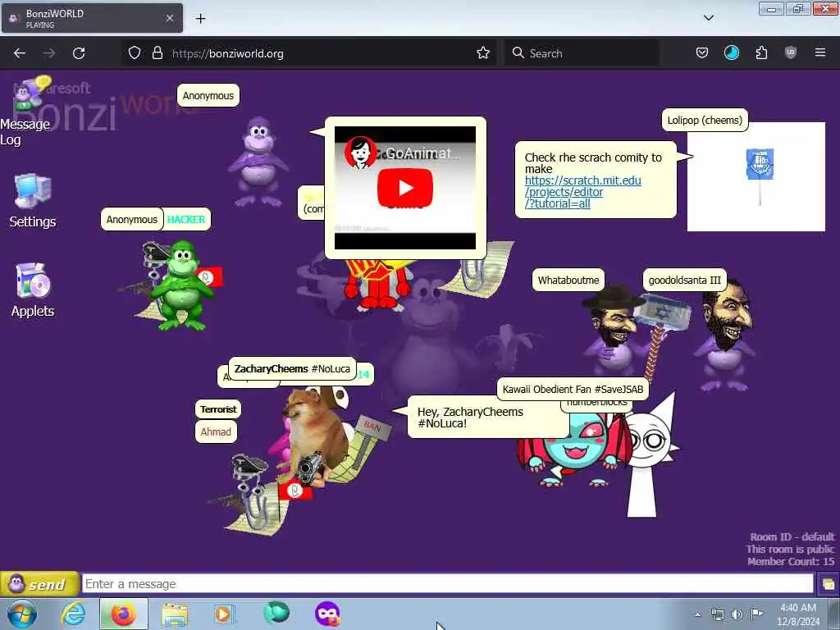Click the blue circular profile toolbar icon
Screen dimensions: 840x630
731,52
